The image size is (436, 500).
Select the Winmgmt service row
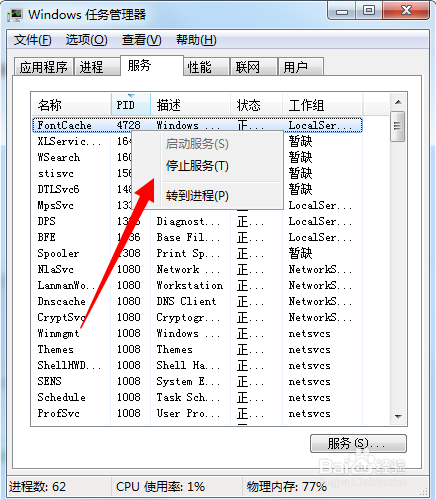click(197, 333)
